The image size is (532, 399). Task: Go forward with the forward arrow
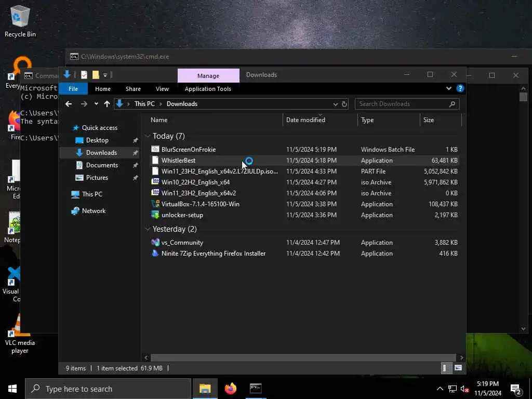point(84,104)
